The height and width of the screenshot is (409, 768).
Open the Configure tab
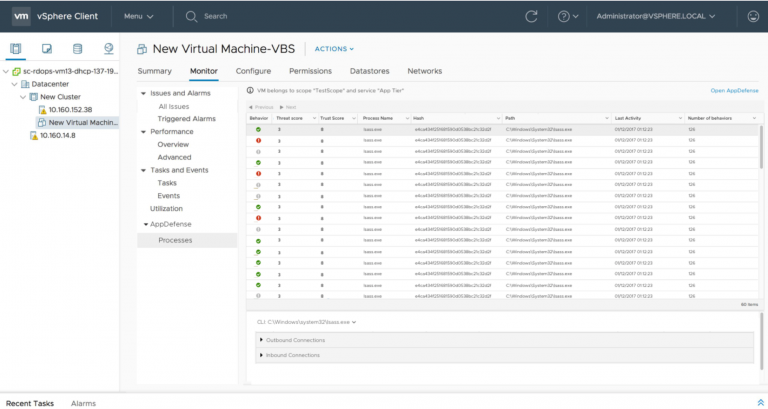tap(253, 71)
